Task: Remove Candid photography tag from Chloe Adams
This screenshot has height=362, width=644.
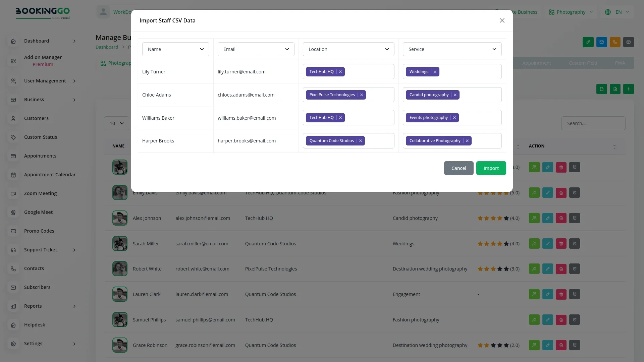Action: pyautogui.click(x=455, y=95)
